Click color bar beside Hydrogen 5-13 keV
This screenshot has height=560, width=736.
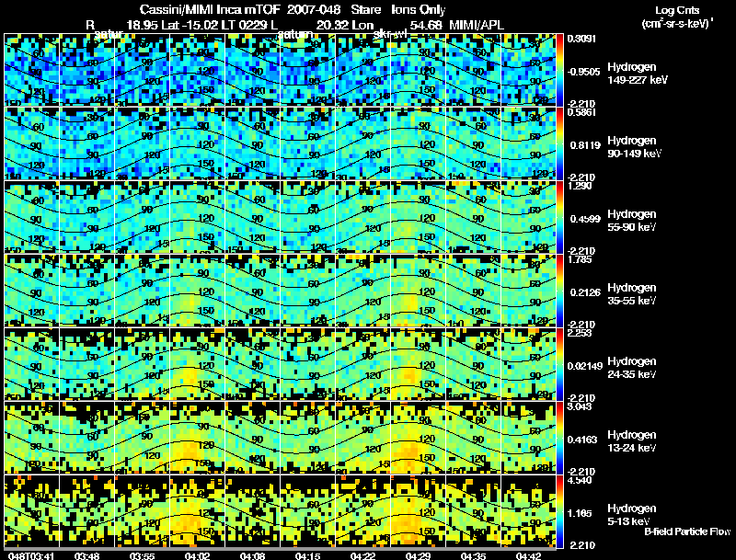click(x=559, y=511)
